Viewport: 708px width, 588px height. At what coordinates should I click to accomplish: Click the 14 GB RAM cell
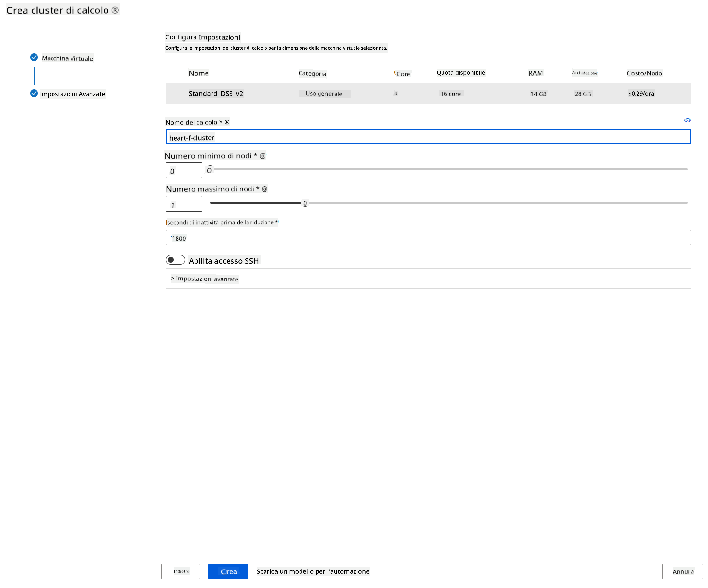point(538,94)
